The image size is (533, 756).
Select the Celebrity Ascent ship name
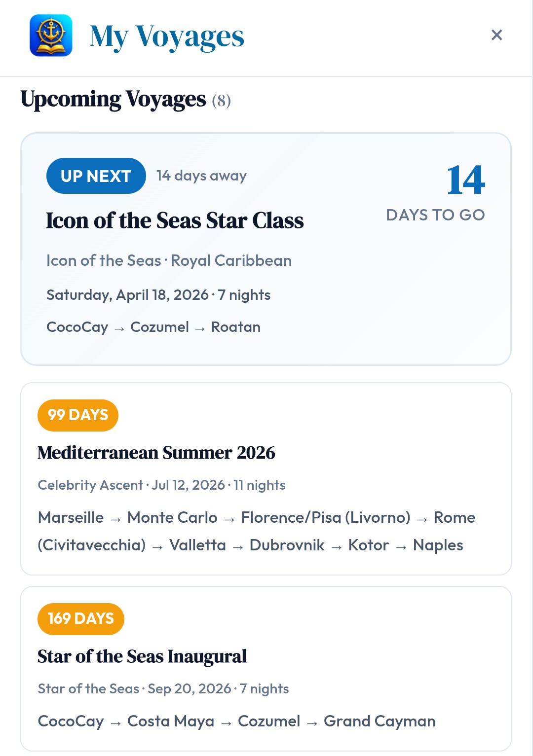point(90,485)
